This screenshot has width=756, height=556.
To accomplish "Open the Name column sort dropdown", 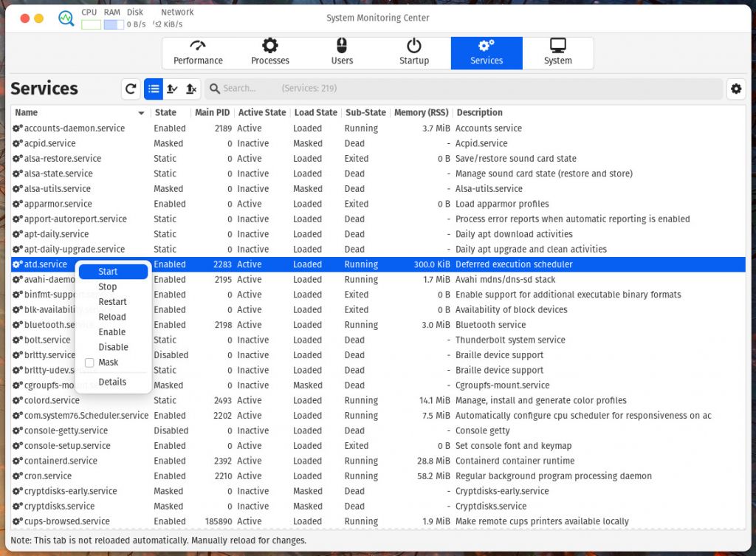I will pyautogui.click(x=140, y=112).
